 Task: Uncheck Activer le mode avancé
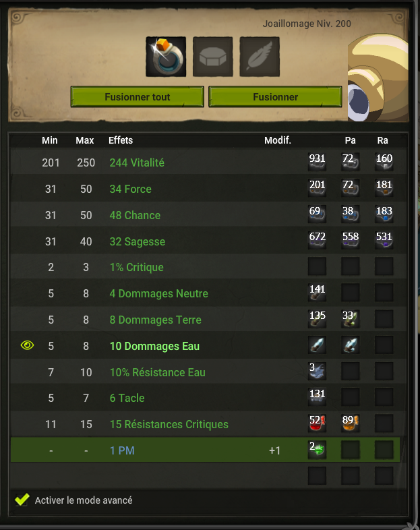[22, 500]
